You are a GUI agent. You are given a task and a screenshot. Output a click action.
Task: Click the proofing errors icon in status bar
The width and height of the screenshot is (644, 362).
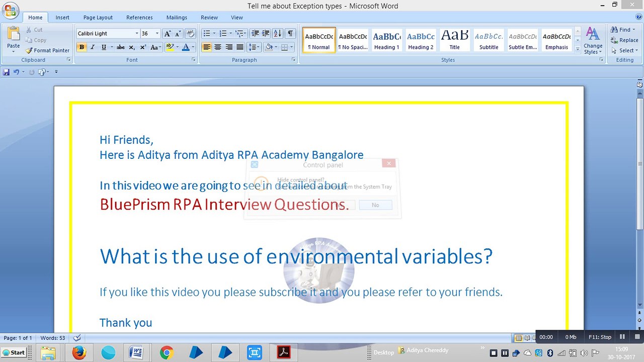pyautogui.click(x=77, y=338)
